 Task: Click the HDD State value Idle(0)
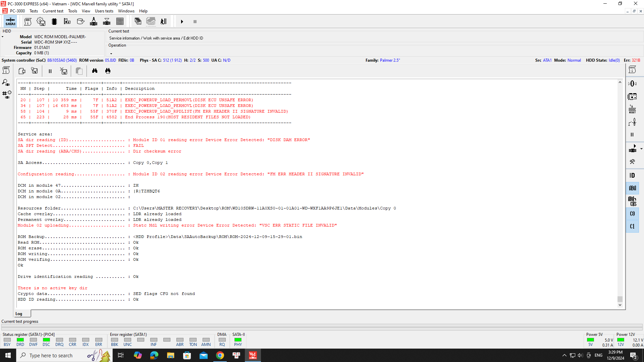coord(614,60)
